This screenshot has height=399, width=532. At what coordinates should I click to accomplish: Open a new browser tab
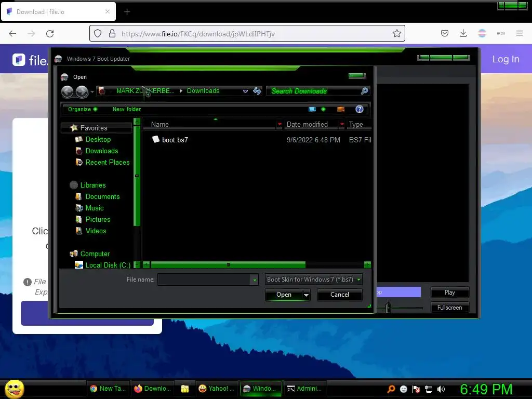[x=127, y=12]
